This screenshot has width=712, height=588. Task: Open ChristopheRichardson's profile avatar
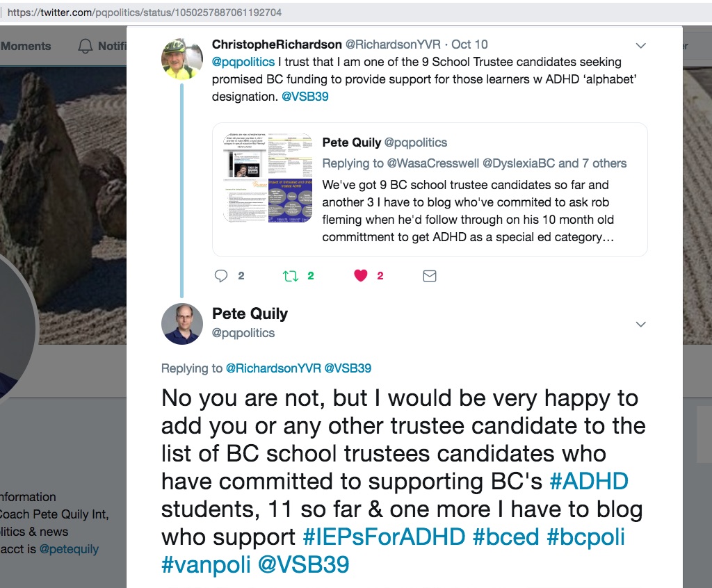(x=182, y=59)
